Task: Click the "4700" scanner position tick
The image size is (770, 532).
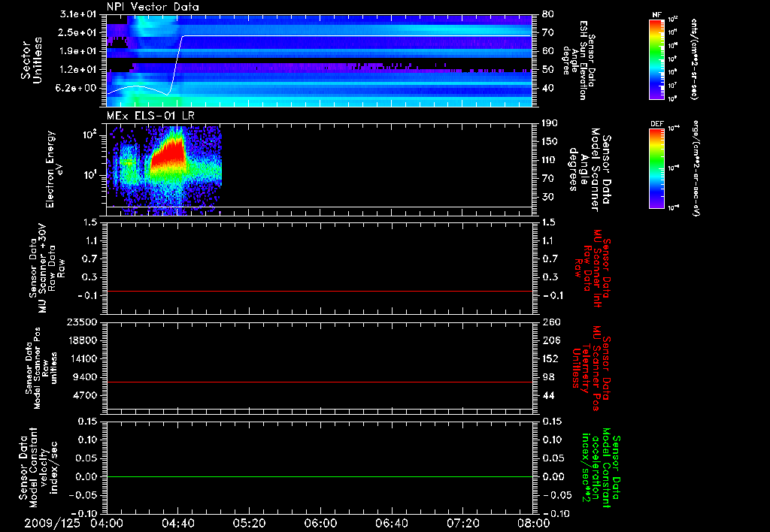Action: tap(86, 395)
